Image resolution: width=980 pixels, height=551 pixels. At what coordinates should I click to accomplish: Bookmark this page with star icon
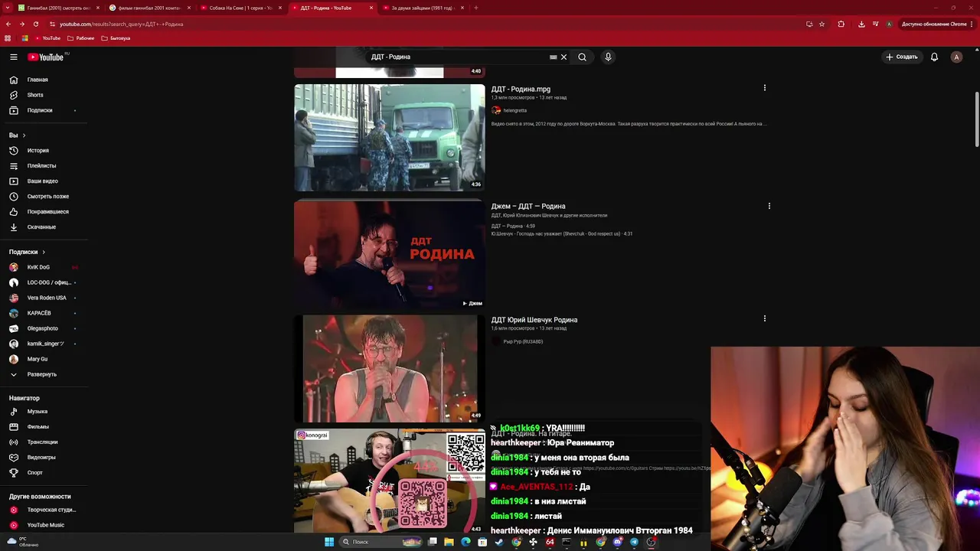coord(822,24)
